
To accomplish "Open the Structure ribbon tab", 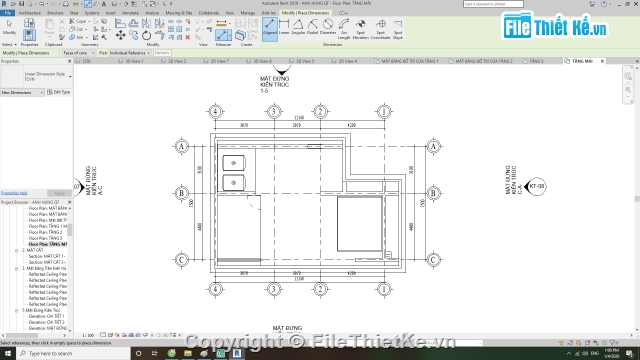I will (55, 13).
